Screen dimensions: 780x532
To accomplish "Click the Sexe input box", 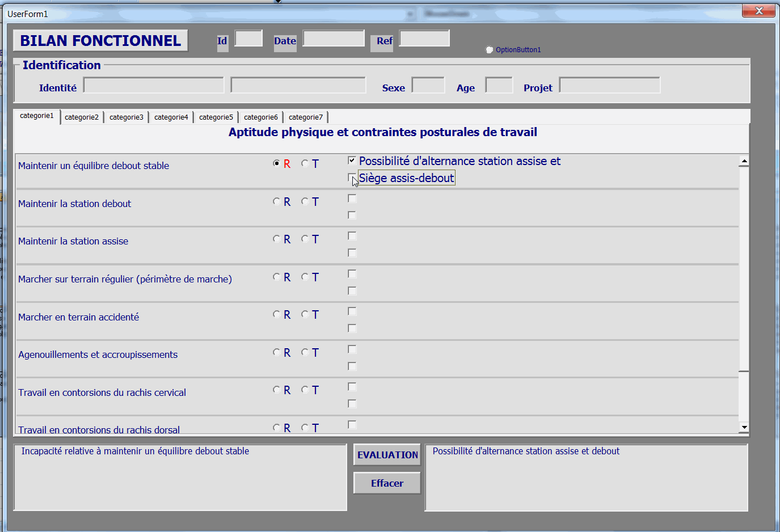I will 428,86.
